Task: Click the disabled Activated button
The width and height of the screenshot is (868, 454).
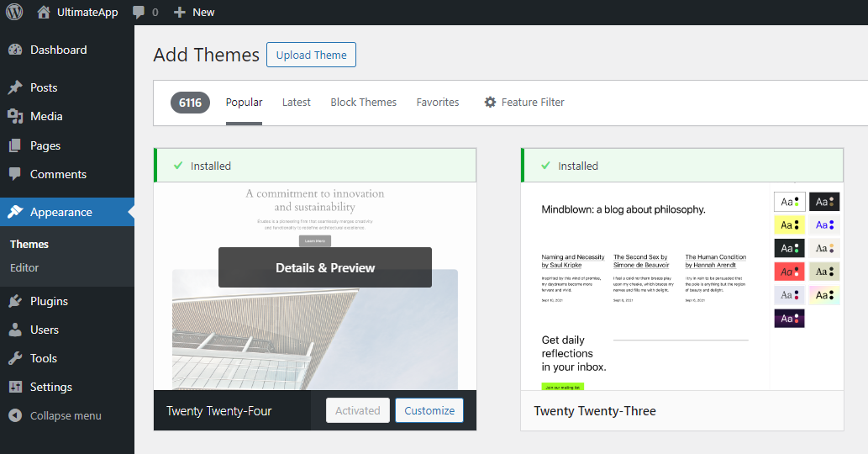Action: click(358, 410)
